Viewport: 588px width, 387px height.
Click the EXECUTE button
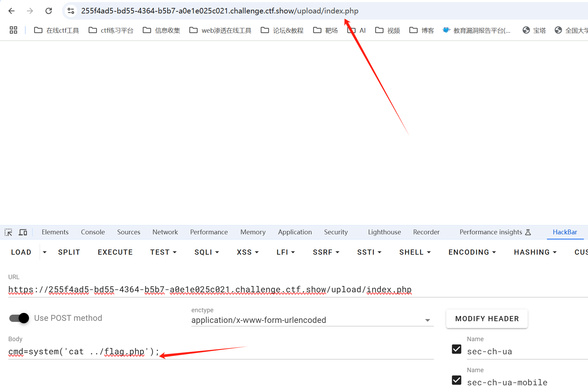coord(115,252)
